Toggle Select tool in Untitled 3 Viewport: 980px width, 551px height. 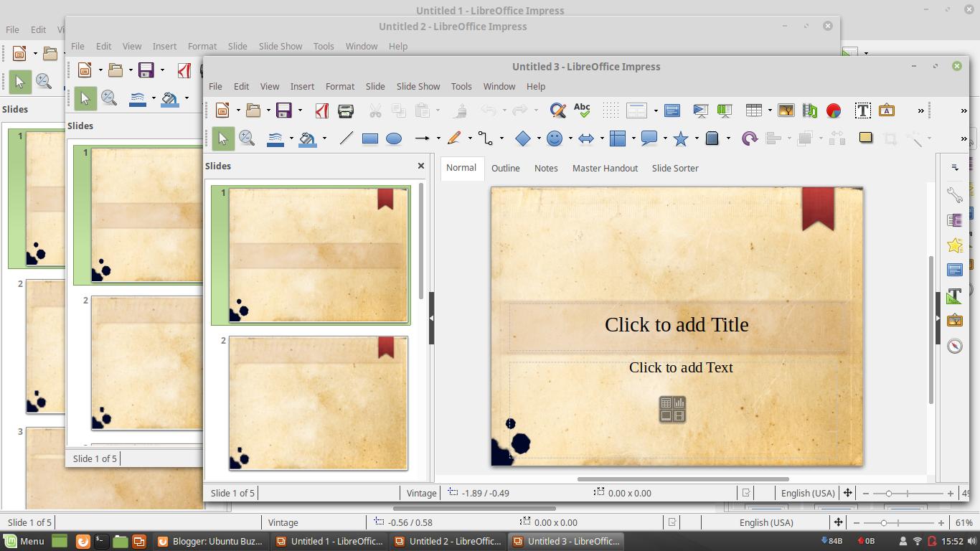pyautogui.click(x=223, y=138)
